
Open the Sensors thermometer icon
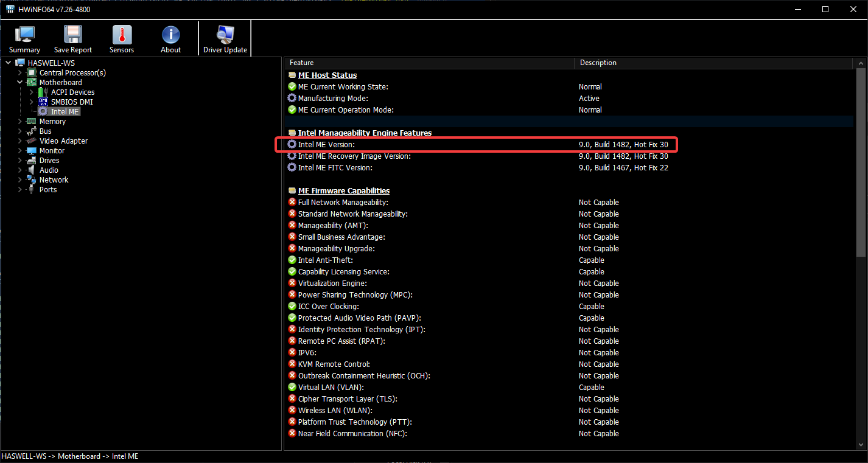point(122,34)
